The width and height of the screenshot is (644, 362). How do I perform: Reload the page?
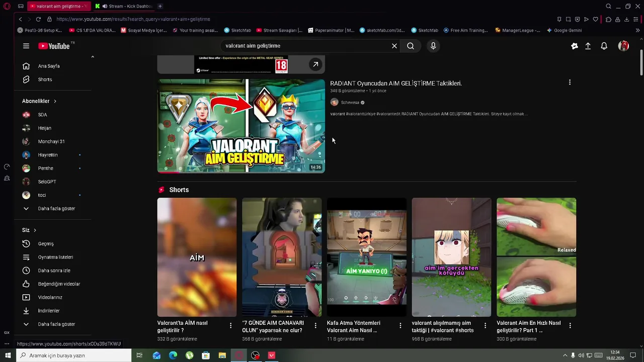[x=38, y=19]
